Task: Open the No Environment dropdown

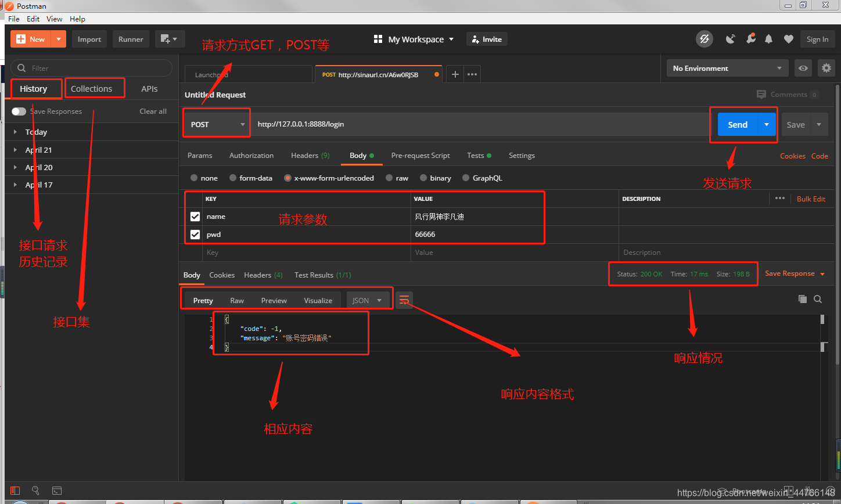Action: point(727,68)
